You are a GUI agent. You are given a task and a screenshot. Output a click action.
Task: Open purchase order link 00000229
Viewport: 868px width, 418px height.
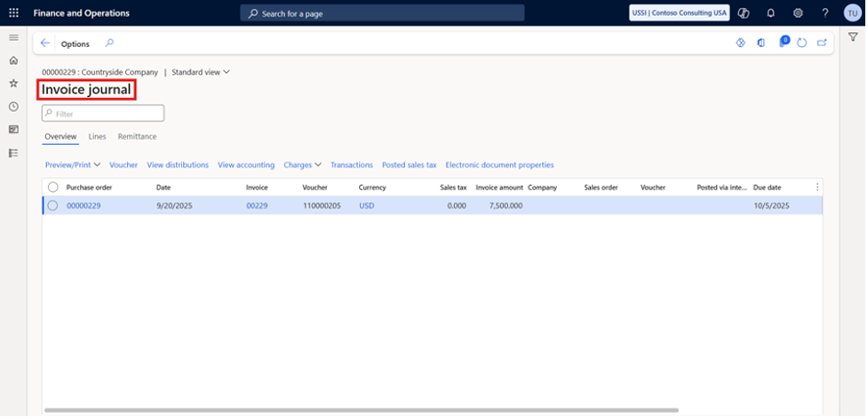(84, 205)
